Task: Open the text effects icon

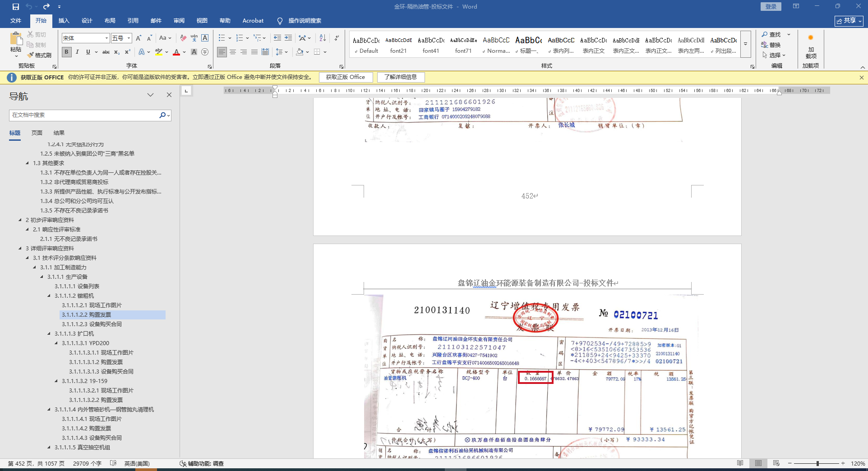Action: (142, 52)
